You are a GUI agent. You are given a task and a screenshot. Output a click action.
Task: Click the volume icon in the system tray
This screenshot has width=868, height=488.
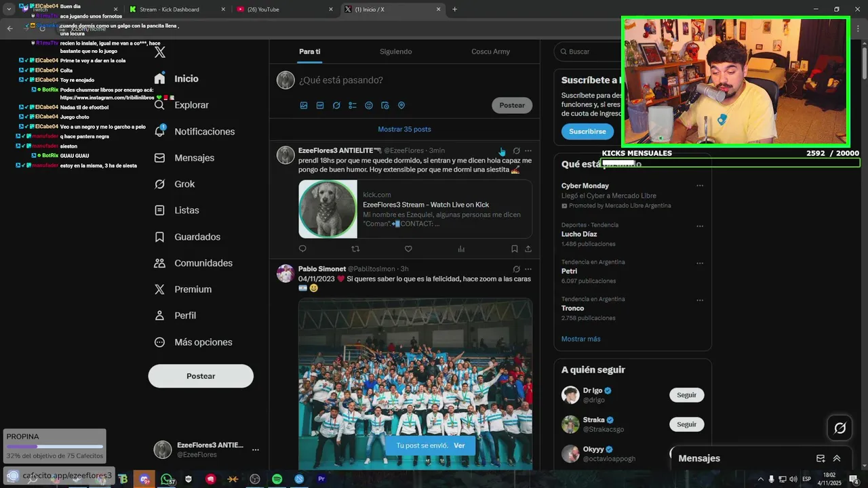(793, 479)
